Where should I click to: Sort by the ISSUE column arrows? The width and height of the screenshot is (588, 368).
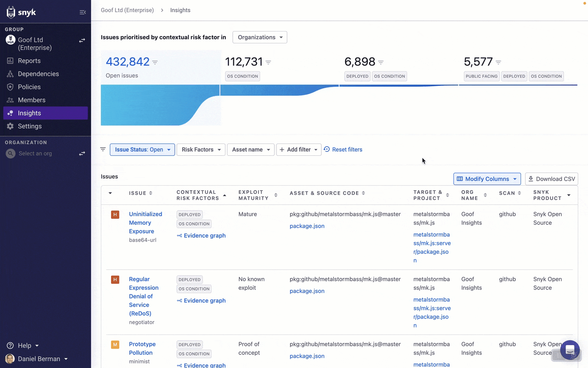tap(151, 193)
